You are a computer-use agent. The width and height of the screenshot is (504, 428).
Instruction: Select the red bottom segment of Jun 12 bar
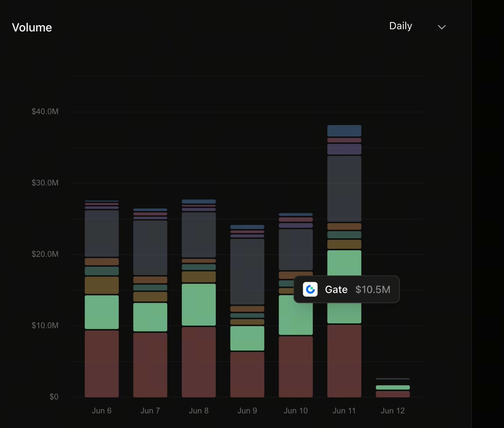point(393,394)
